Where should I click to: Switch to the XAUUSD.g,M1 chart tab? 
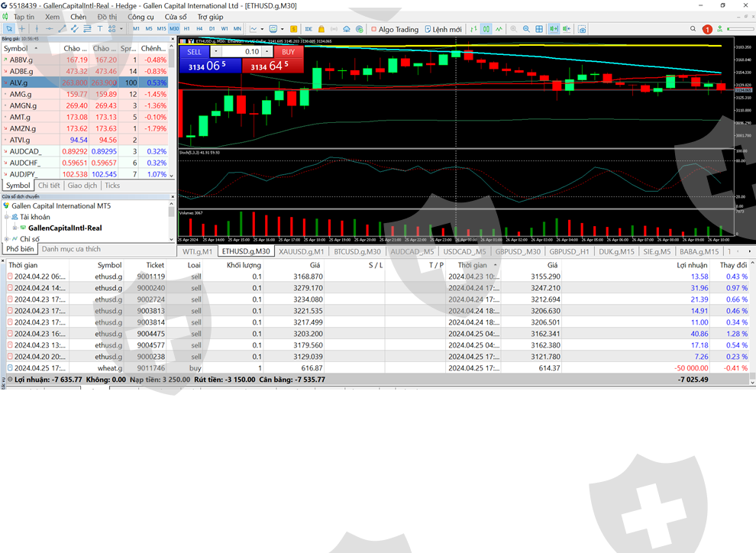pos(302,251)
